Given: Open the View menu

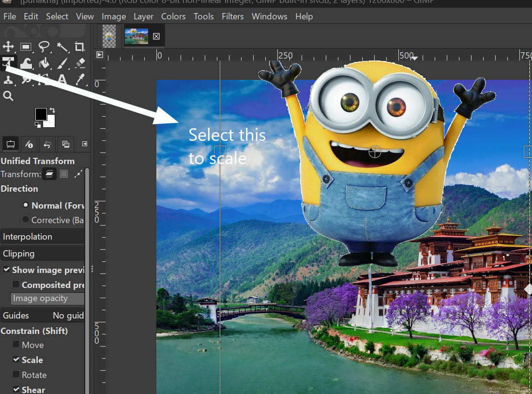Looking at the screenshot, I should (x=85, y=16).
